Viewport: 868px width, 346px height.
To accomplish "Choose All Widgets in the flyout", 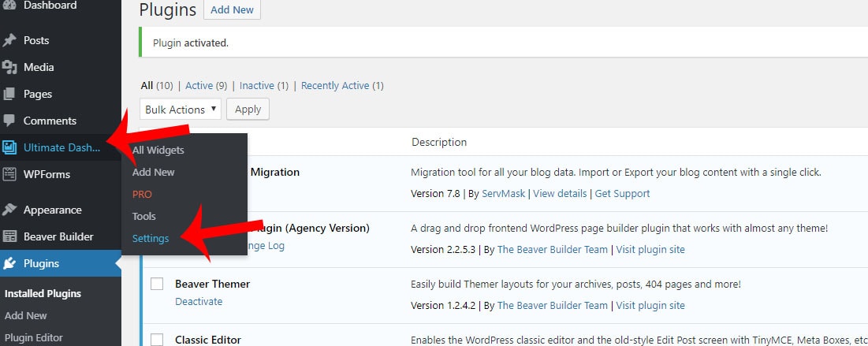I will [158, 150].
